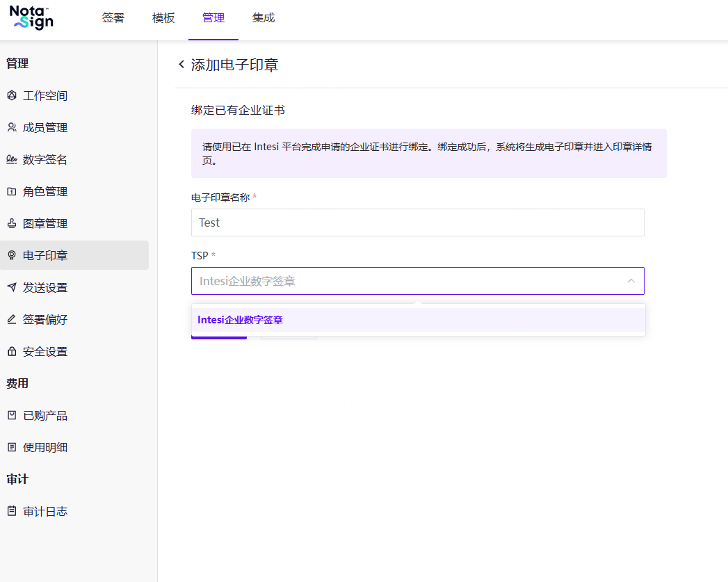Open the 集成 tab
This screenshot has height=582, width=728.
tap(264, 18)
